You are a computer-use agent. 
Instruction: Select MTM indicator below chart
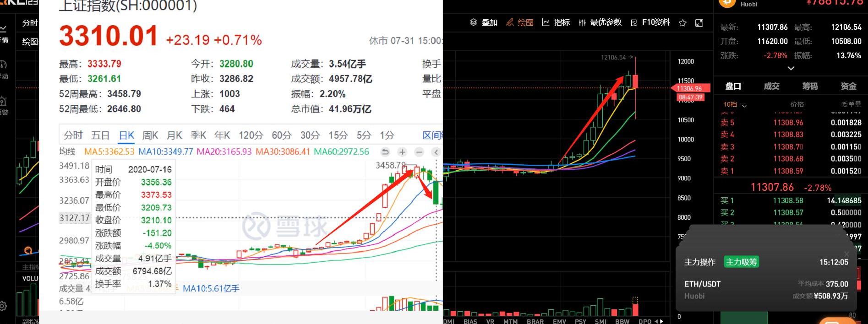tap(510, 321)
